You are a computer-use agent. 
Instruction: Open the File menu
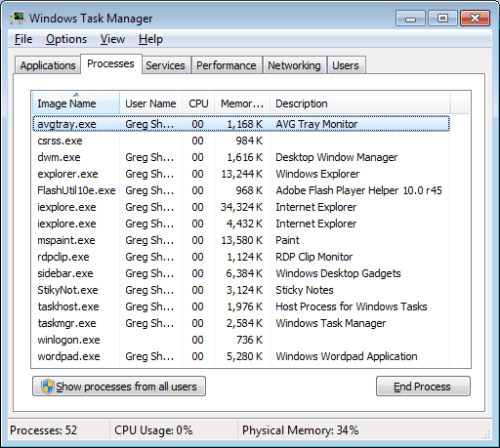[23, 39]
